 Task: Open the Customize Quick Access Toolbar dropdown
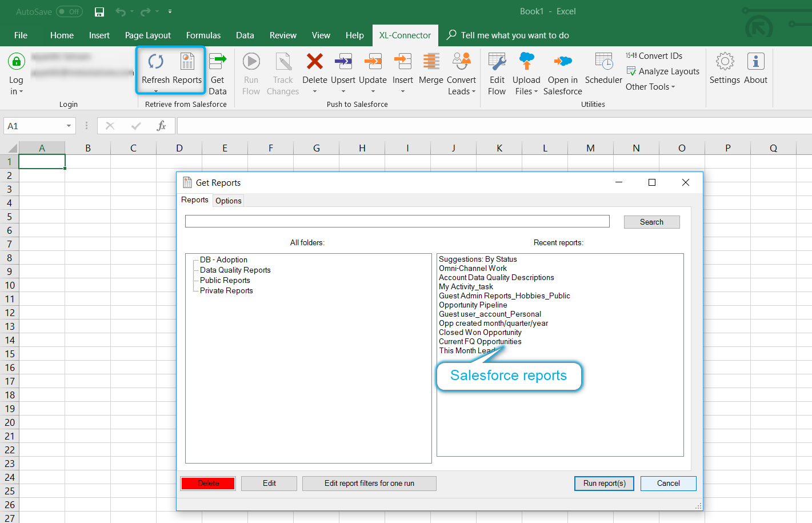tap(170, 11)
